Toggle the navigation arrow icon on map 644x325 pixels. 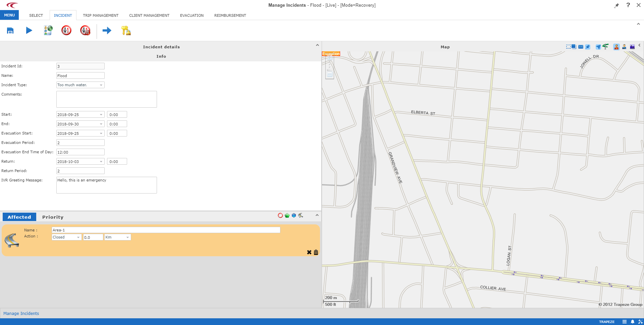point(598,47)
